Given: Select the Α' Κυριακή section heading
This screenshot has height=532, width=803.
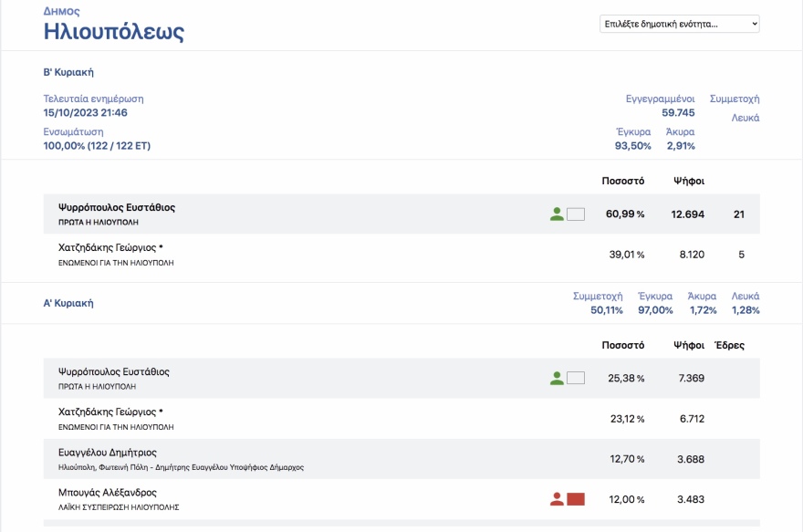Looking at the screenshot, I should coord(68,303).
